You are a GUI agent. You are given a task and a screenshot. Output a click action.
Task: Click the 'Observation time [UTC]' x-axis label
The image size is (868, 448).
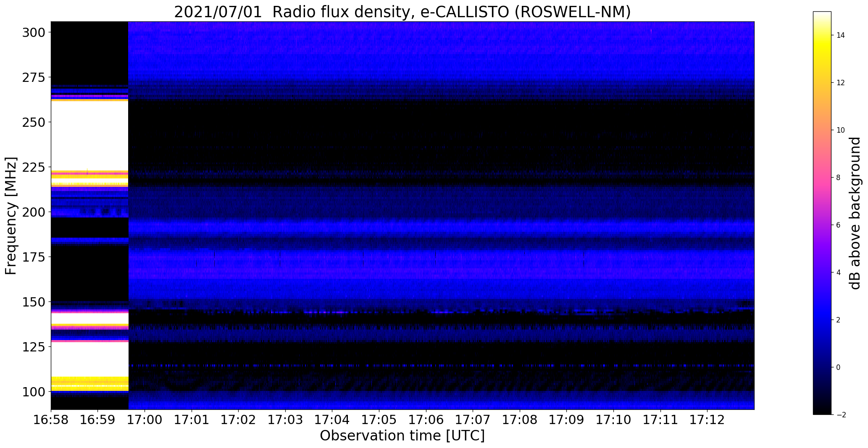click(x=402, y=436)
